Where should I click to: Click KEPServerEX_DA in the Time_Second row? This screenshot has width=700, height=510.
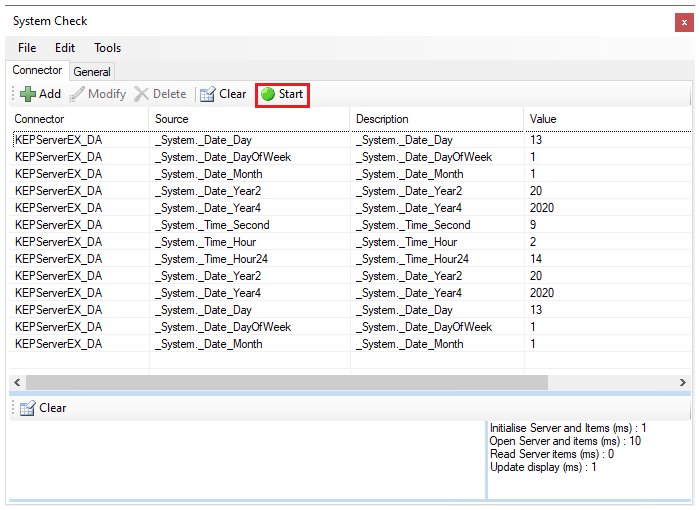pos(58,225)
